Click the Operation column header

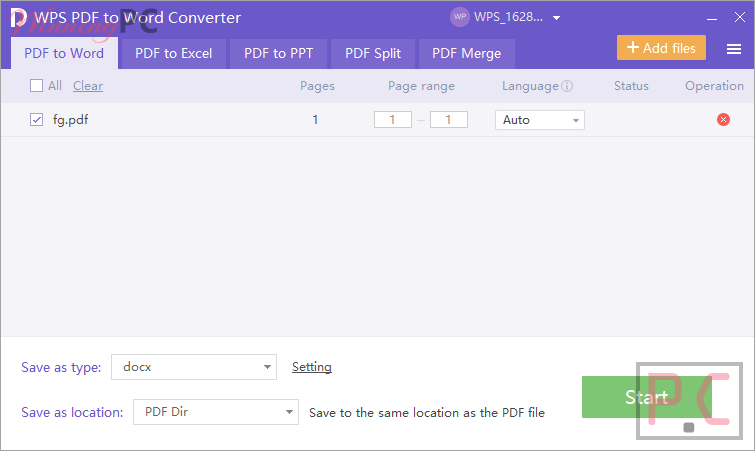tap(714, 86)
